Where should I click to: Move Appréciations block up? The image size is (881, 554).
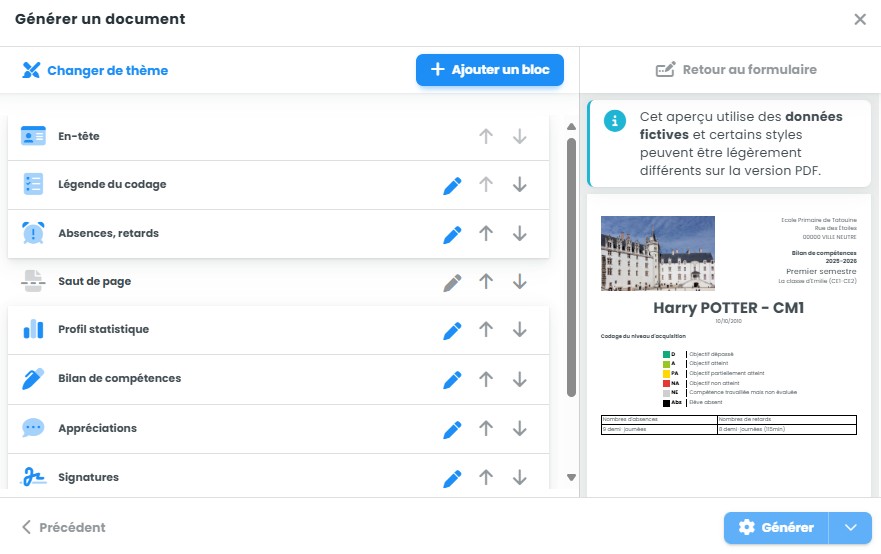pyautogui.click(x=486, y=428)
